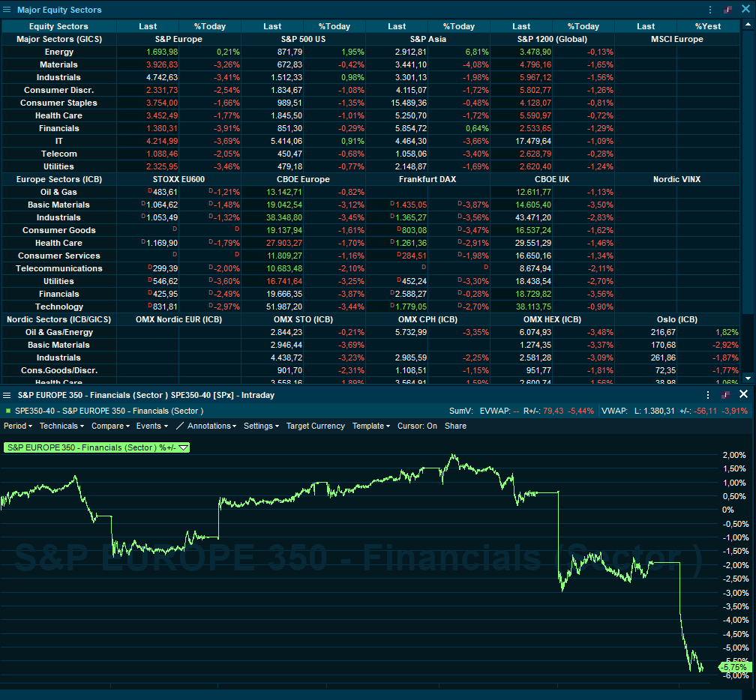Select the Telecom sector row label
This screenshot has height=700, width=756.
point(58,154)
